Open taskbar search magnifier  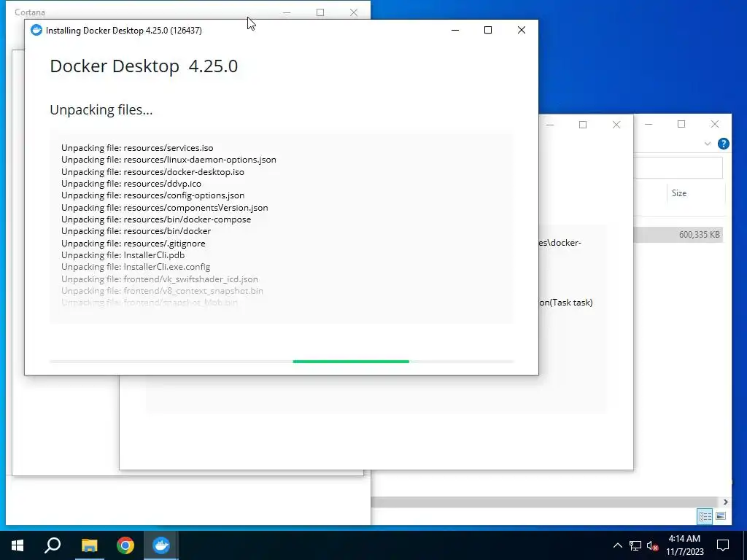pyautogui.click(x=53, y=545)
